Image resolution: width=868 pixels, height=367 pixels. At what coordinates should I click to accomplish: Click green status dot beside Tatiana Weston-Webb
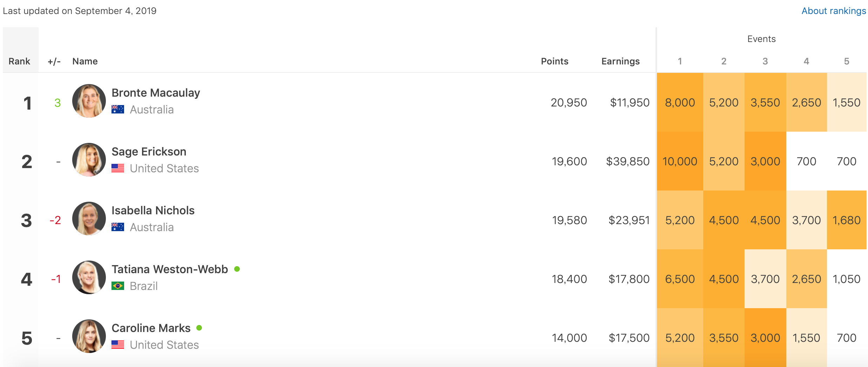pyautogui.click(x=237, y=269)
